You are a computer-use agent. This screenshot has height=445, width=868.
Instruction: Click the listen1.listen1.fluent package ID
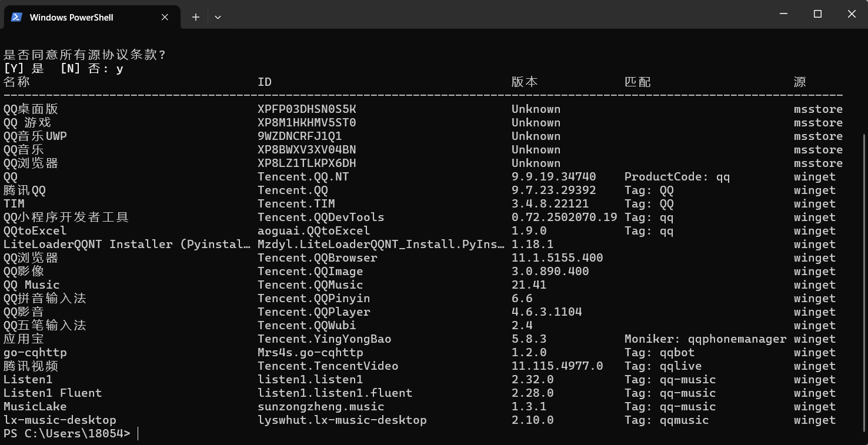pos(335,393)
